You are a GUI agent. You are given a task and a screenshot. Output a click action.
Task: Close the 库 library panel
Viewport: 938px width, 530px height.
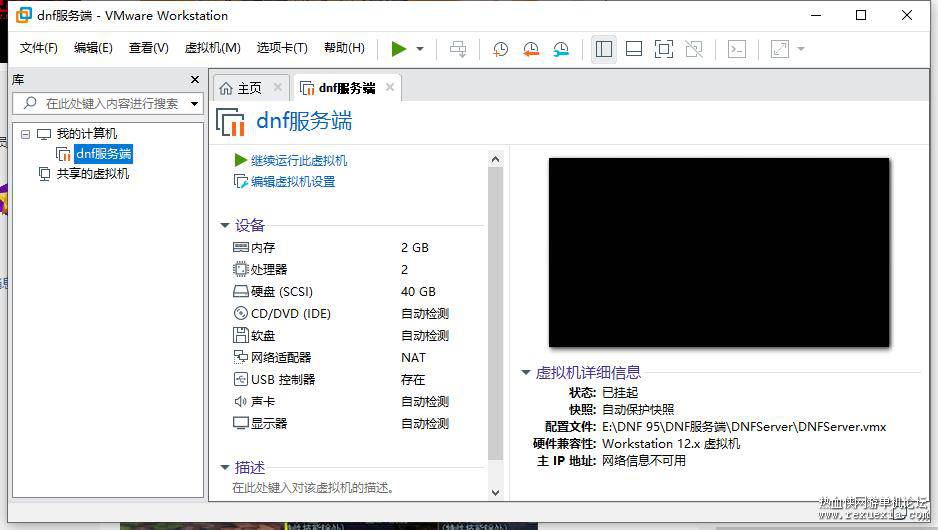tap(194, 80)
